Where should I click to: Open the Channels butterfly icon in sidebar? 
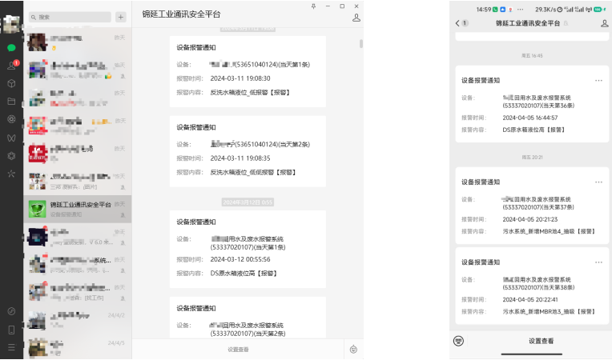pyautogui.click(x=11, y=138)
